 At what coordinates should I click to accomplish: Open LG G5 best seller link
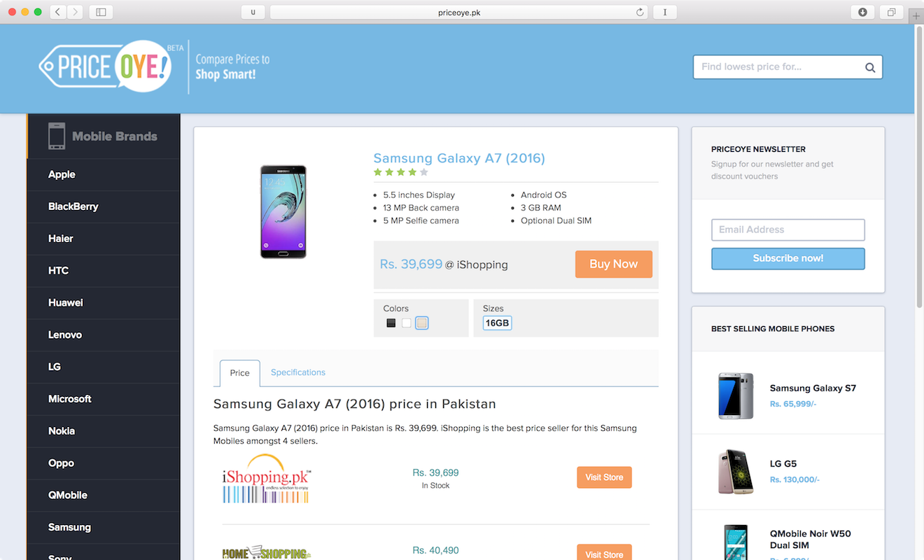click(x=783, y=463)
